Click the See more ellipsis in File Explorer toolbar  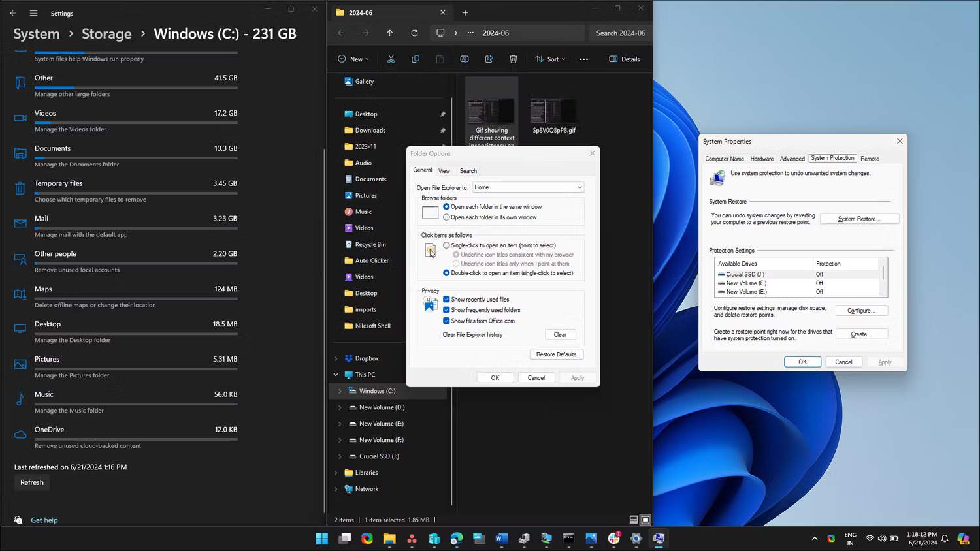[x=583, y=59]
